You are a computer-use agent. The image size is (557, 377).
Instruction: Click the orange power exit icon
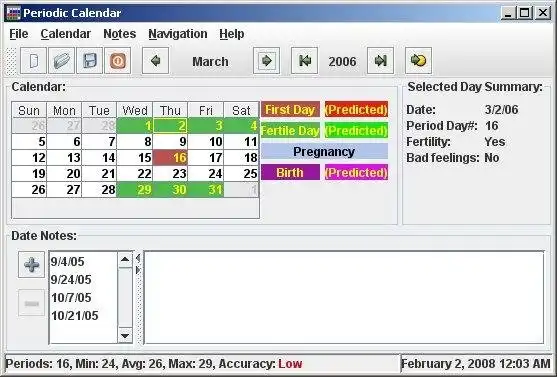[118, 61]
